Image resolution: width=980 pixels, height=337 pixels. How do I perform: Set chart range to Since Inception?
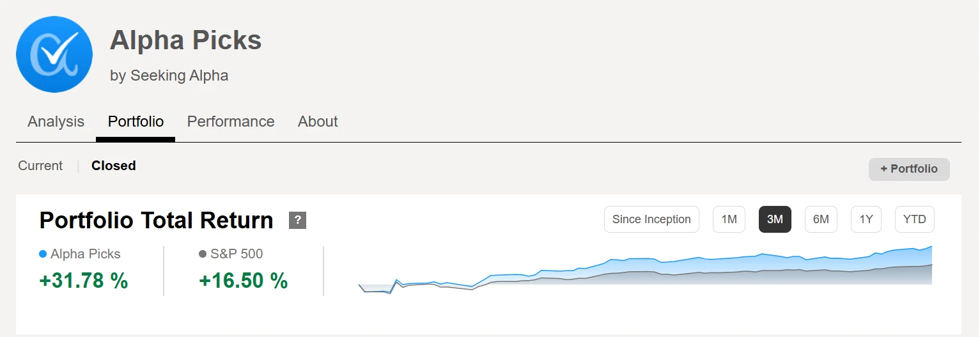(651, 219)
